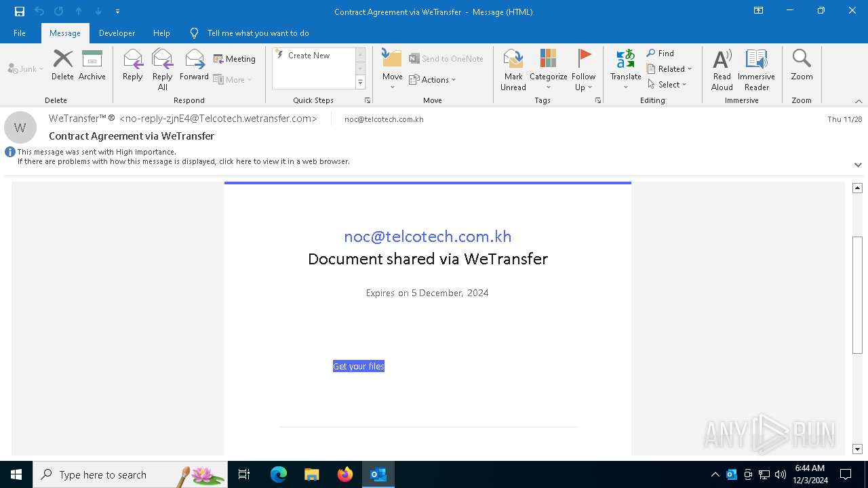
Task: Open the Categorize menu
Action: [549, 70]
